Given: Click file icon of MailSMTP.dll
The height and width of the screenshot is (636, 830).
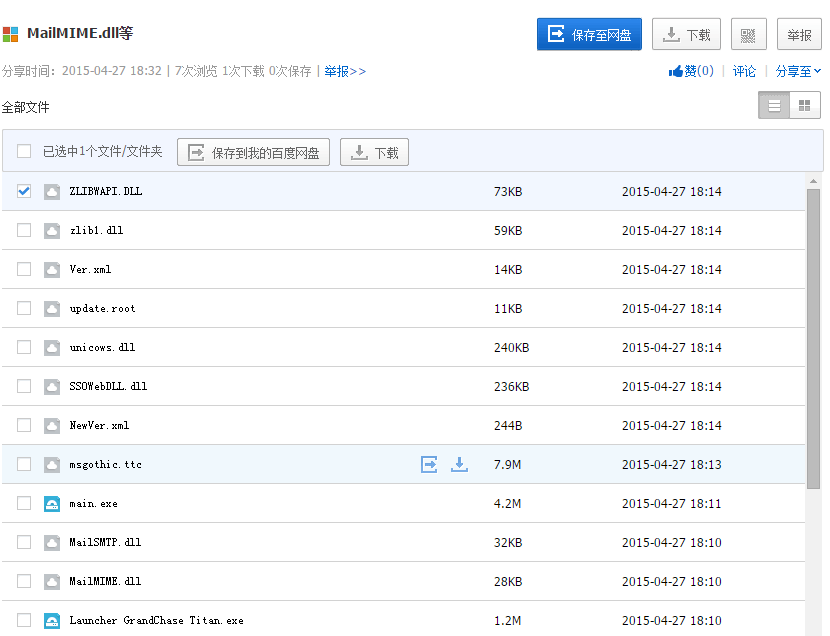Looking at the screenshot, I should (x=52, y=542).
